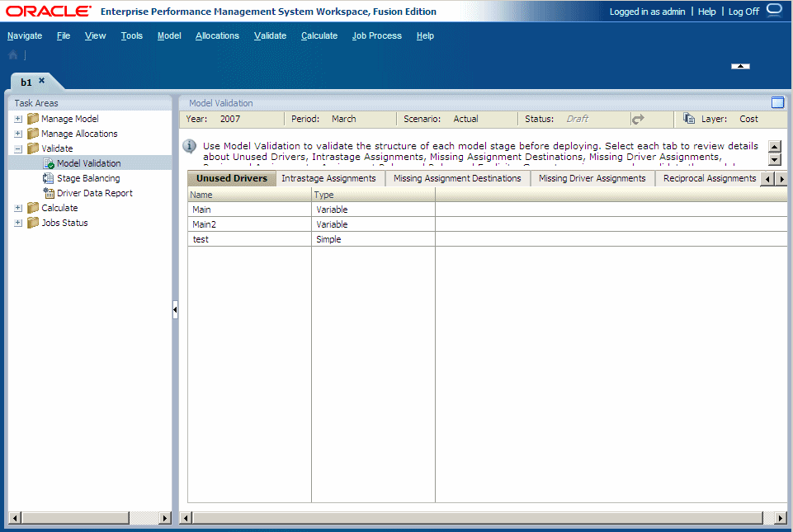Click the information icon in the validation message
This screenshot has width=793, height=532.
pos(189,145)
